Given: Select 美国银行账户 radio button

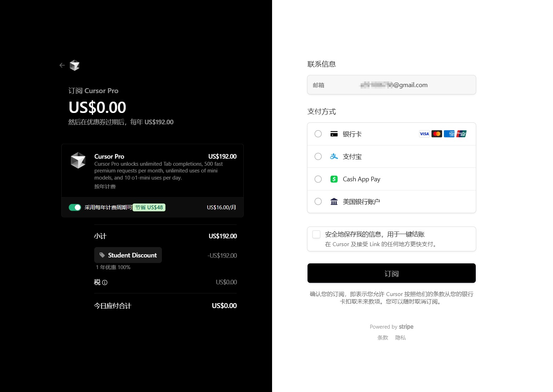Looking at the screenshot, I should [318, 202].
